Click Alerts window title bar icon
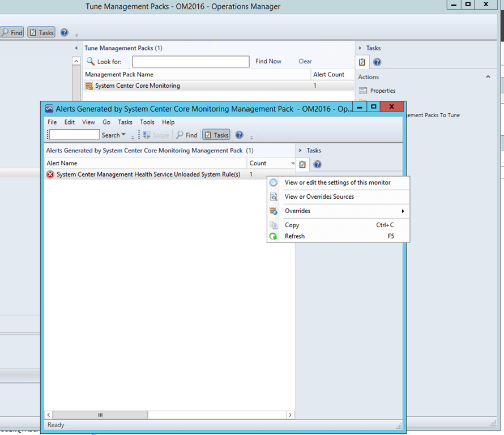 49,109
